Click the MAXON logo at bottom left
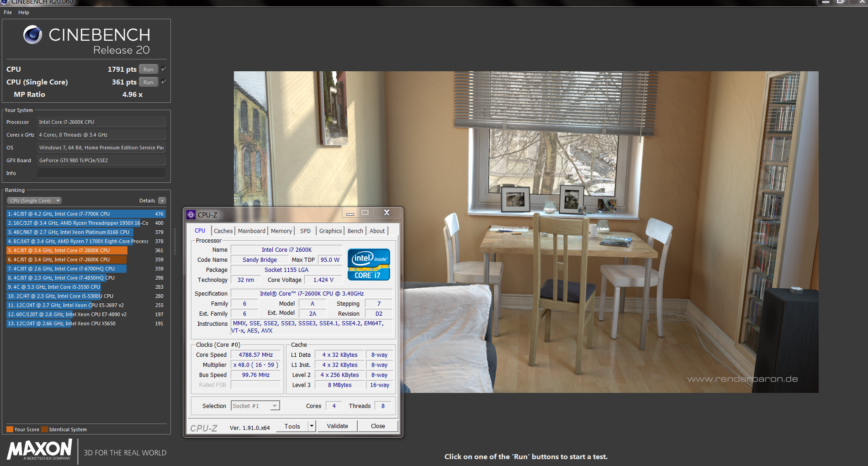The image size is (868, 466). point(40,450)
